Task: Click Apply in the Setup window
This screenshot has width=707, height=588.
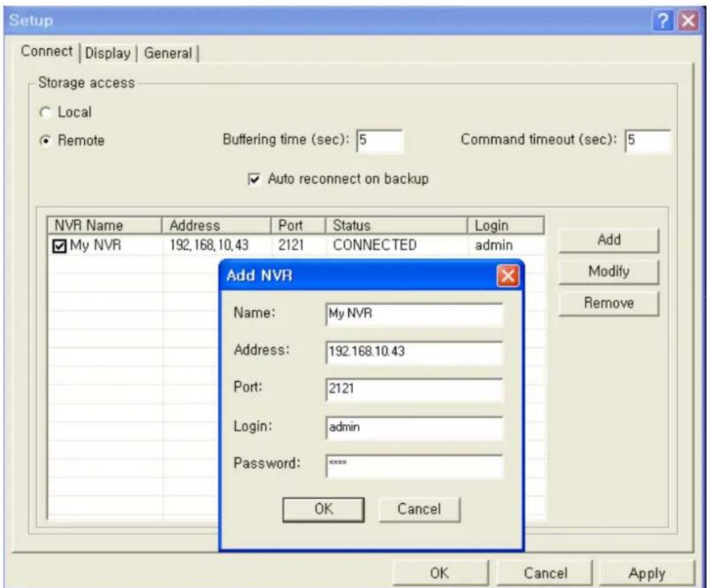Action: tap(647, 573)
